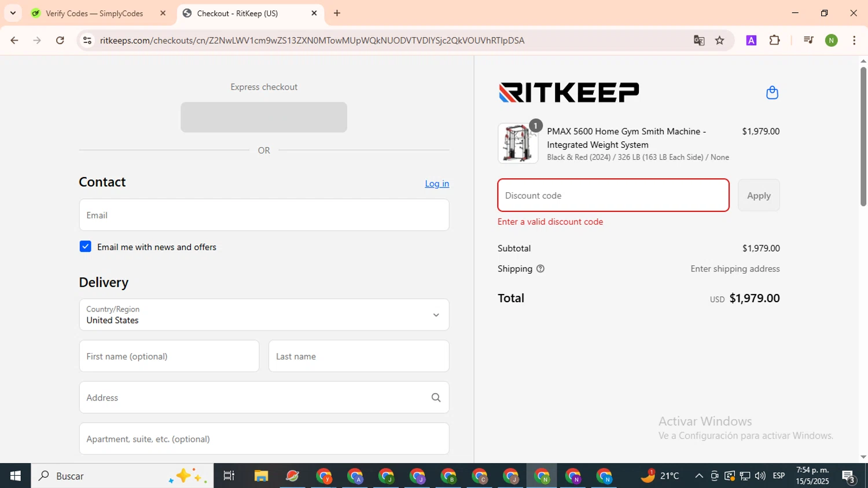This screenshot has width=868, height=488.
Task: Click the Apply discount button
Action: tap(759, 196)
